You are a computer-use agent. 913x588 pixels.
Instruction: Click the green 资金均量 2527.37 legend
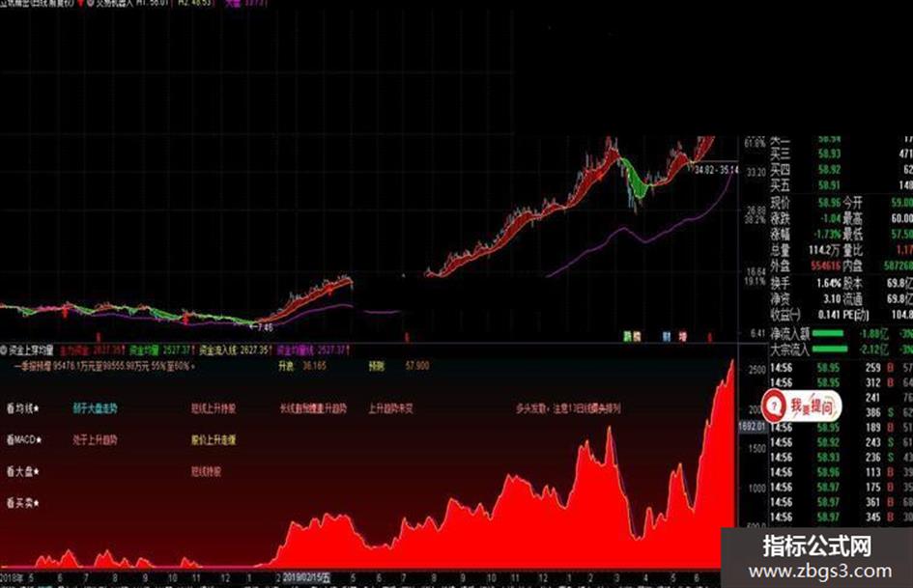(160, 350)
